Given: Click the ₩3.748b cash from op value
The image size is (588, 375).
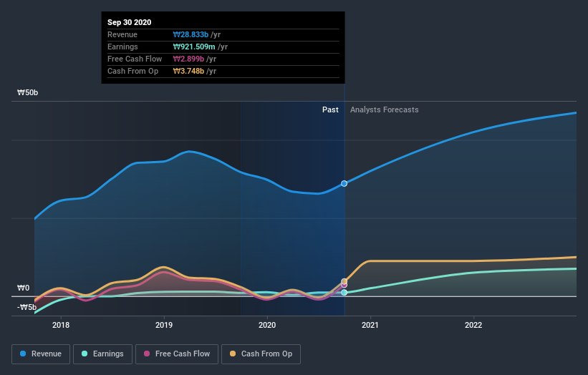Looking at the screenshot, I should pos(188,71).
